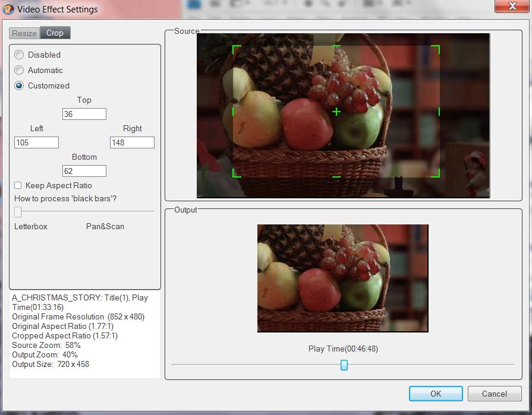The image size is (532, 415).
Task: Click the top-left crop corner handle
Action: tap(237, 50)
